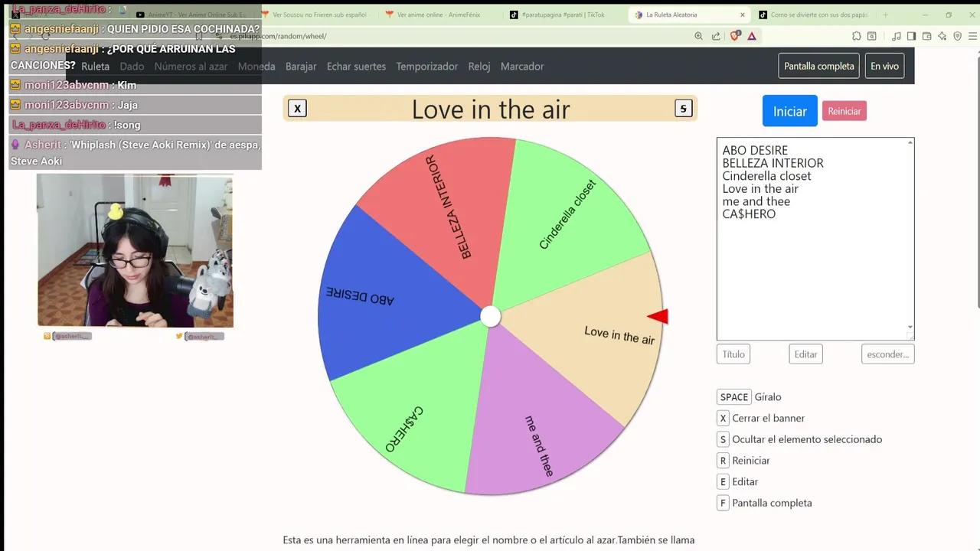Click the music note playlist icon in toolbar

point(897,36)
